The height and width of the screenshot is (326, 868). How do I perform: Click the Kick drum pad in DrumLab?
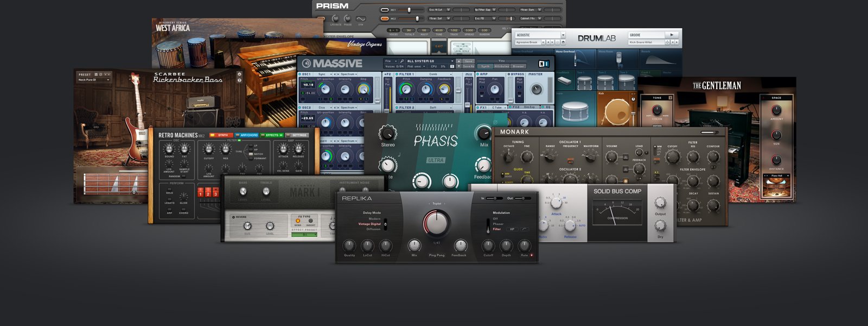coord(617,109)
